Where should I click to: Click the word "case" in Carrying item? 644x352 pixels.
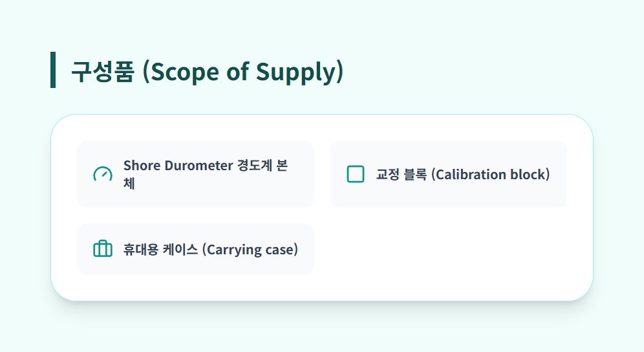pos(281,250)
